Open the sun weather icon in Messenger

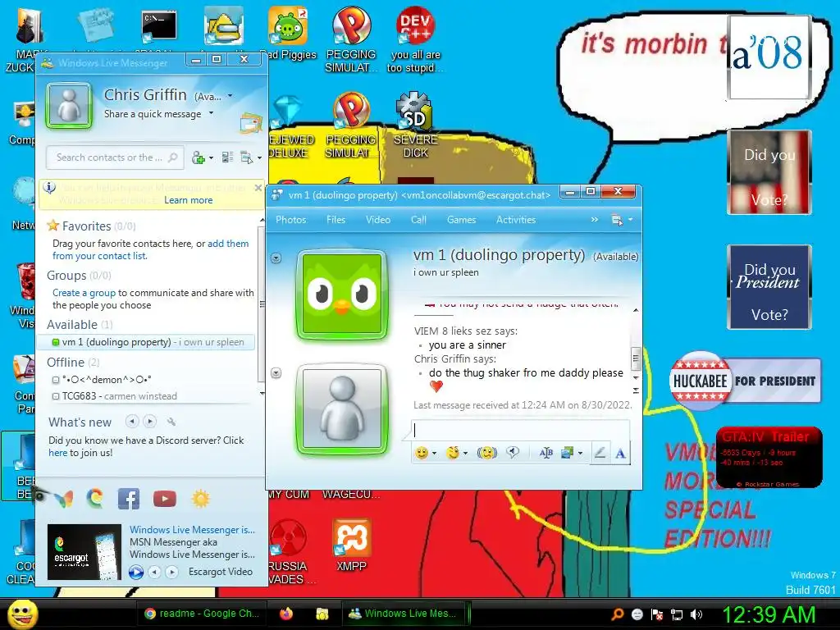coord(200,499)
